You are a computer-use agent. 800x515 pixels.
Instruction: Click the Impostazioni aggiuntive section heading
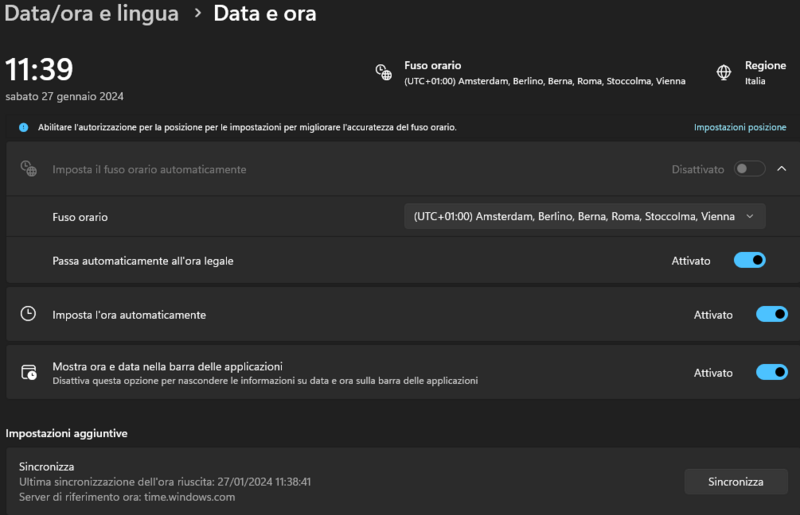click(x=66, y=433)
